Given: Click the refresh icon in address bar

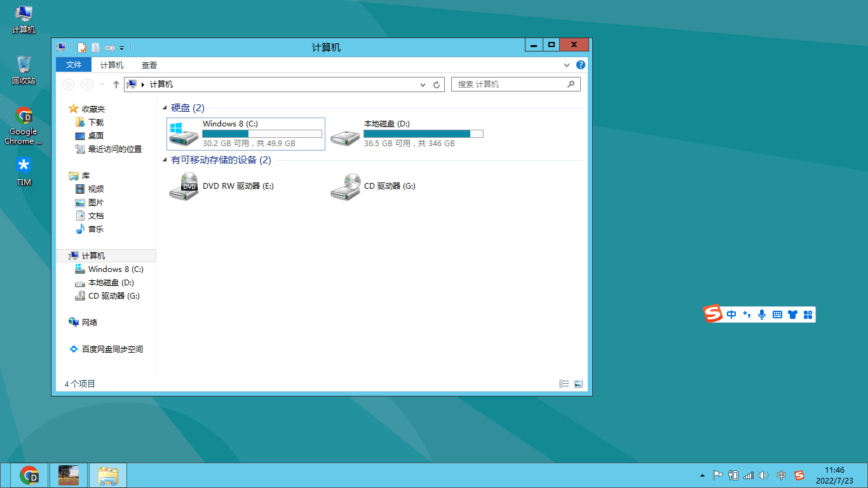Looking at the screenshot, I should [x=437, y=85].
